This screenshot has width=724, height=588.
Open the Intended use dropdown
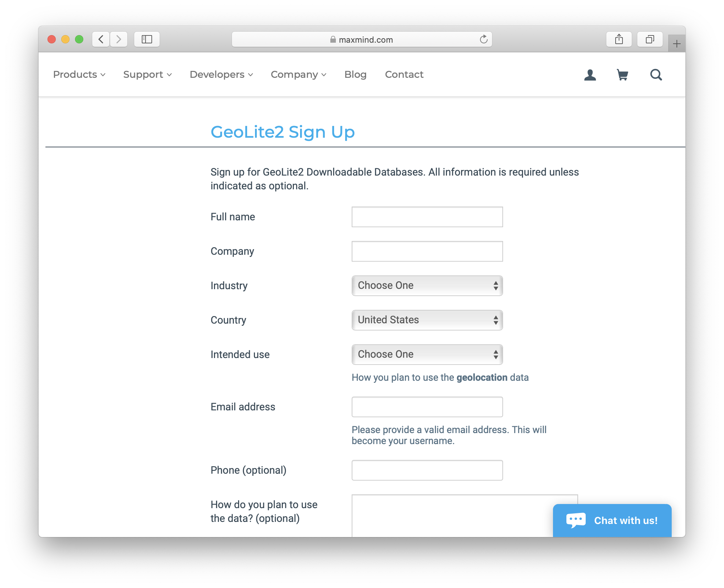pos(427,355)
